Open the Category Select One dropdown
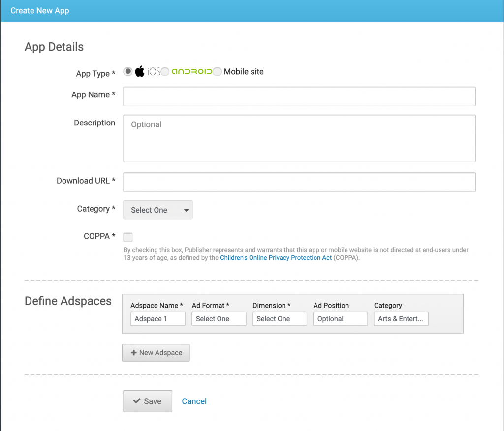This screenshot has height=431, width=504. (157, 210)
